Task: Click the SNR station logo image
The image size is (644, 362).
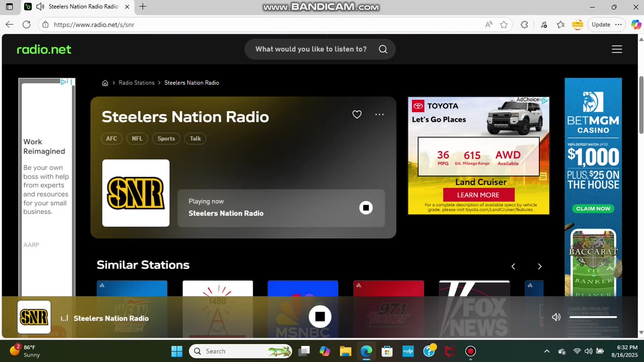Action: (136, 193)
